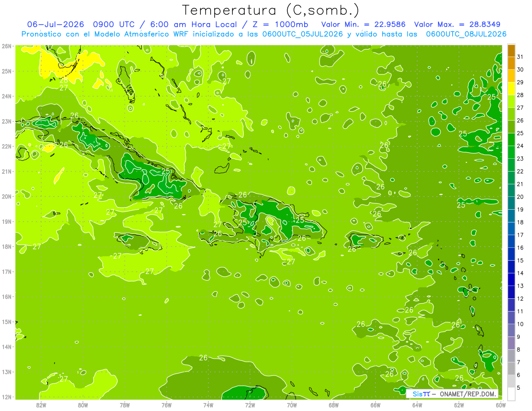This screenshot has height=411, width=532.
Task: Click gray color bar swatch between 6 and 7
Action: point(511,368)
